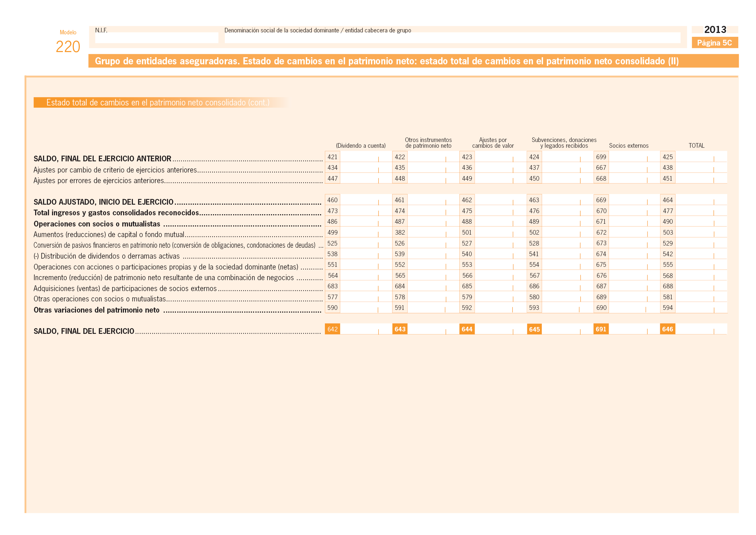This screenshot has height=535, width=756.
Task: Click 'Ajustes por errores de ejercicios anteriores'
Action: pyautogui.click(x=99, y=180)
